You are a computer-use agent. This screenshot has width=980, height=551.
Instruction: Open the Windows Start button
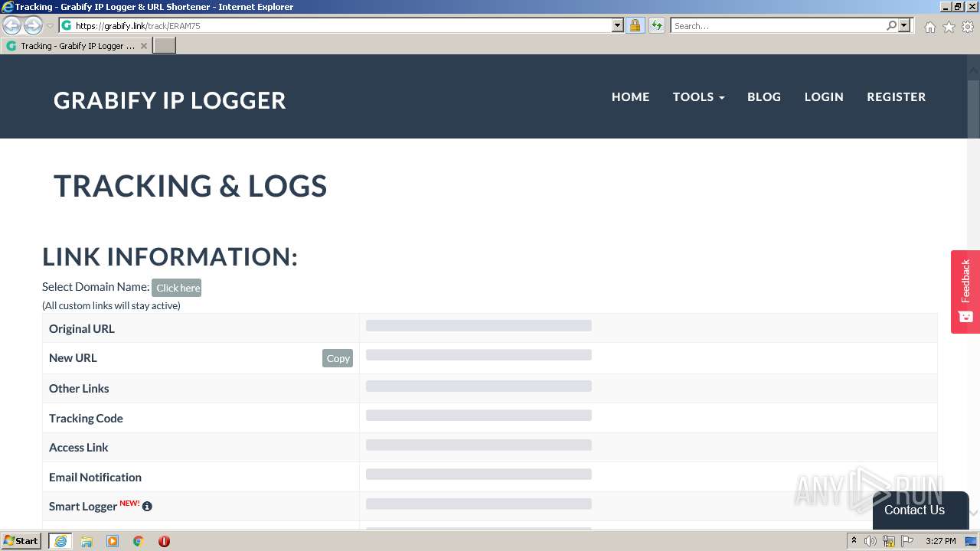pyautogui.click(x=21, y=541)
